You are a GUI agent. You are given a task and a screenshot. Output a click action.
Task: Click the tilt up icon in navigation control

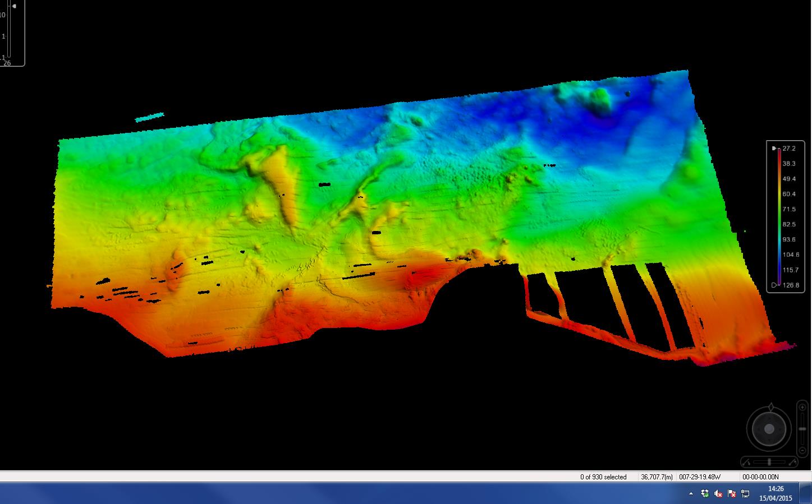click(x=792, y=463)
